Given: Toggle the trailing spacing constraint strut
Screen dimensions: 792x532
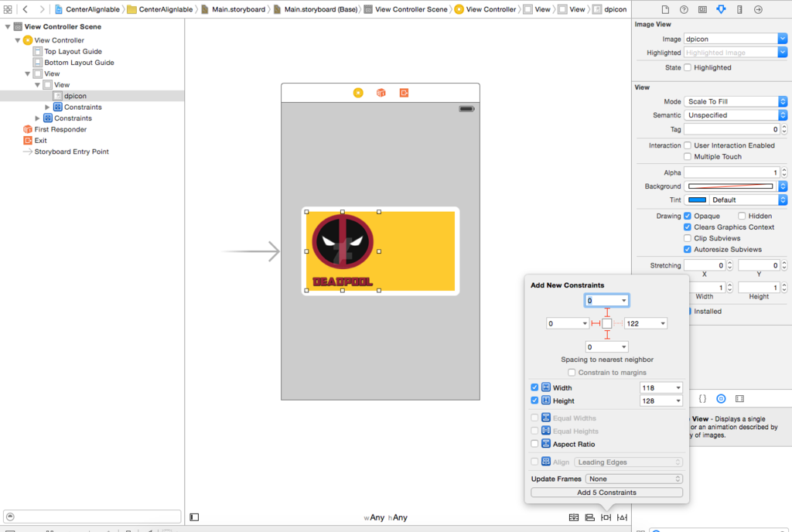Looking at the screenshot, I should (618, 323).
